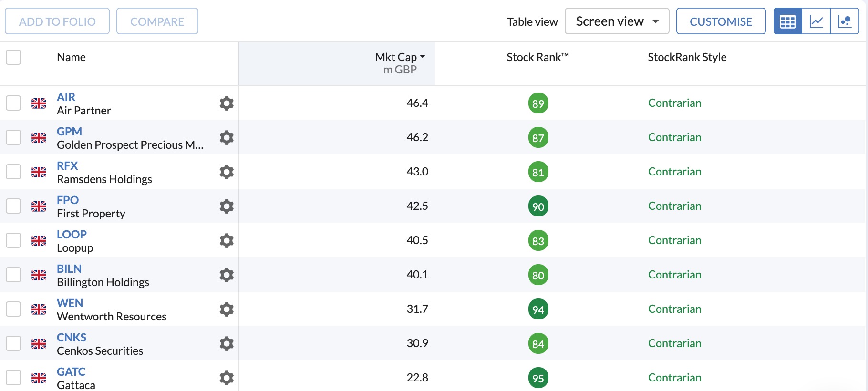Click the 95 StockRank badge for Gattaca

pyautogui.click(x=538, y=378)
